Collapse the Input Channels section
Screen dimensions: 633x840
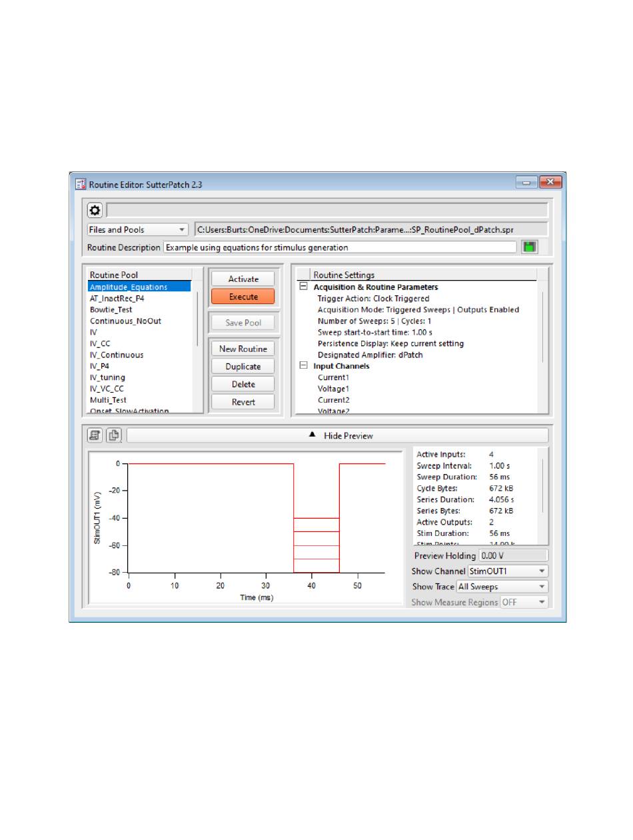point(303,365)
